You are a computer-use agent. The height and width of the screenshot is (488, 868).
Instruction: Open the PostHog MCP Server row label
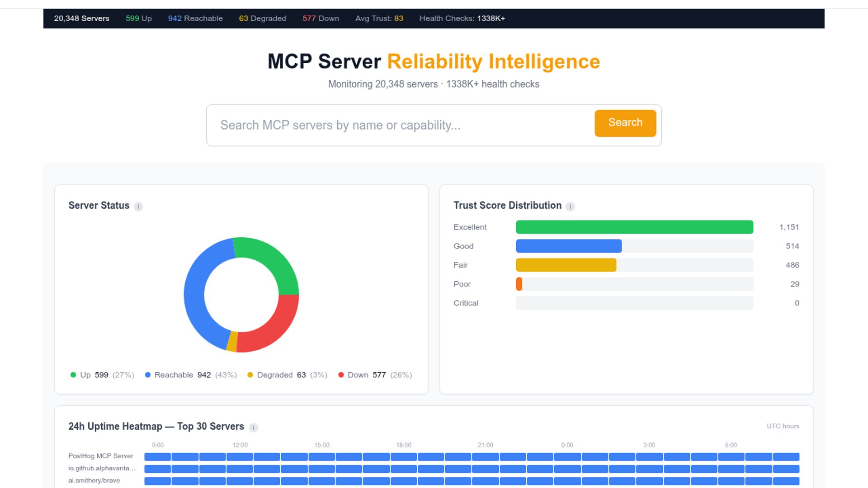(101, 456)
